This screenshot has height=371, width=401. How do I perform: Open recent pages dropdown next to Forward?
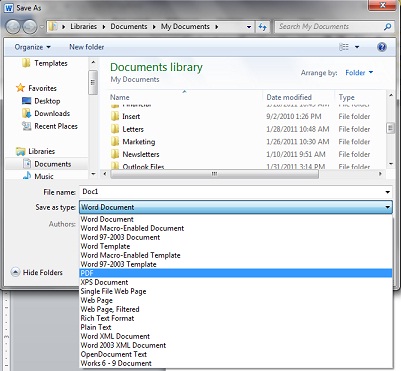click(42, 27)
